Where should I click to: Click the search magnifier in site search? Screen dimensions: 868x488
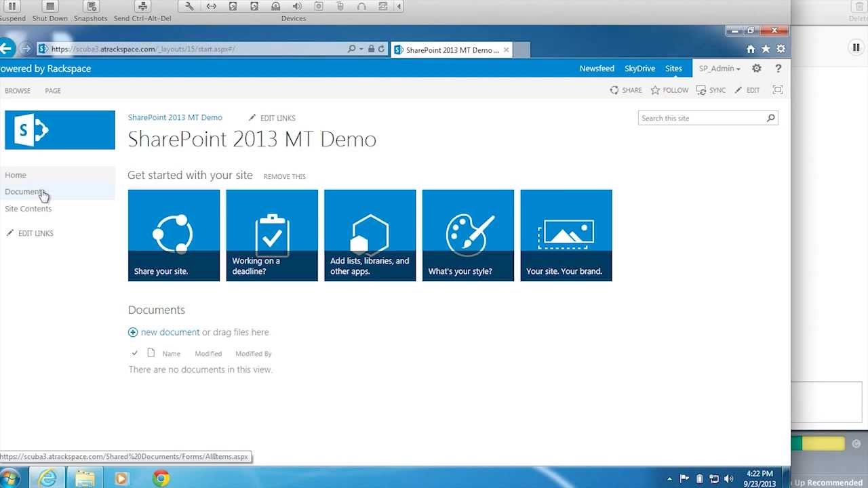pos(770,118)
